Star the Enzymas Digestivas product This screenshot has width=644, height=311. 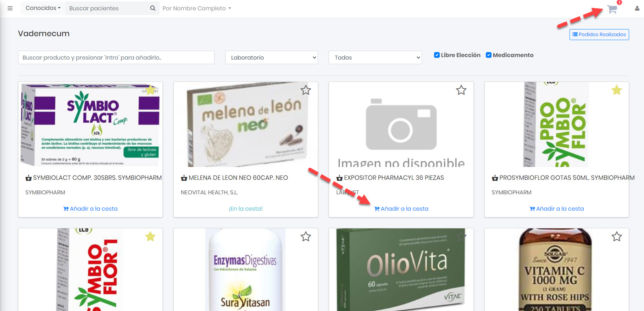click(x=306, y=237)
